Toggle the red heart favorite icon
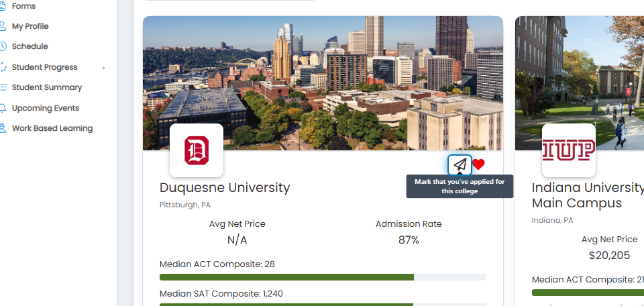 point(478,164)
